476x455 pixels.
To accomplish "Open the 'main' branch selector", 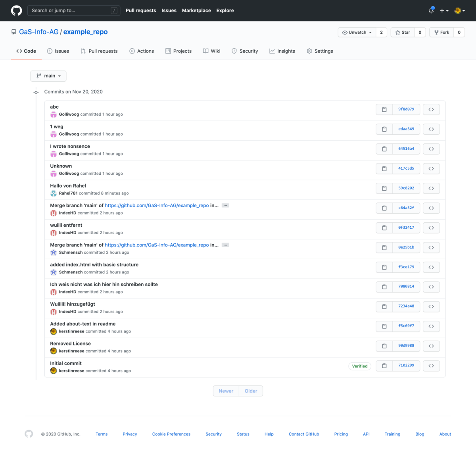I will pos(48,76).
